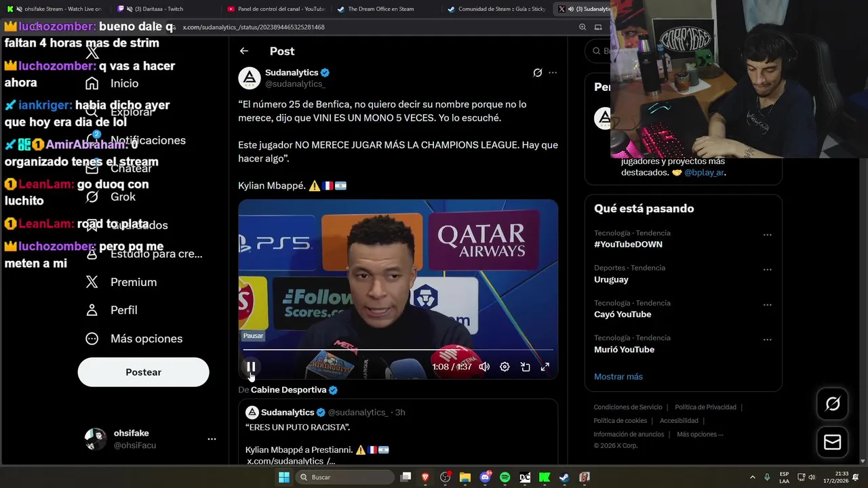Open Kick app in taskbar
Screen dimensions: 868x488
[545, 477]
